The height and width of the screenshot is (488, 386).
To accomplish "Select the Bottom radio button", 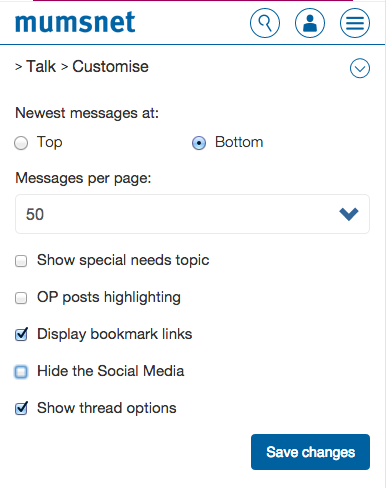I will [x=199, y=143].
